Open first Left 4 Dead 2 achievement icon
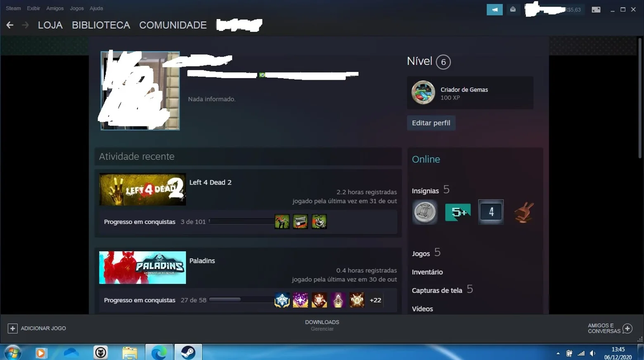The image size is (644, 360). [282, 222]
